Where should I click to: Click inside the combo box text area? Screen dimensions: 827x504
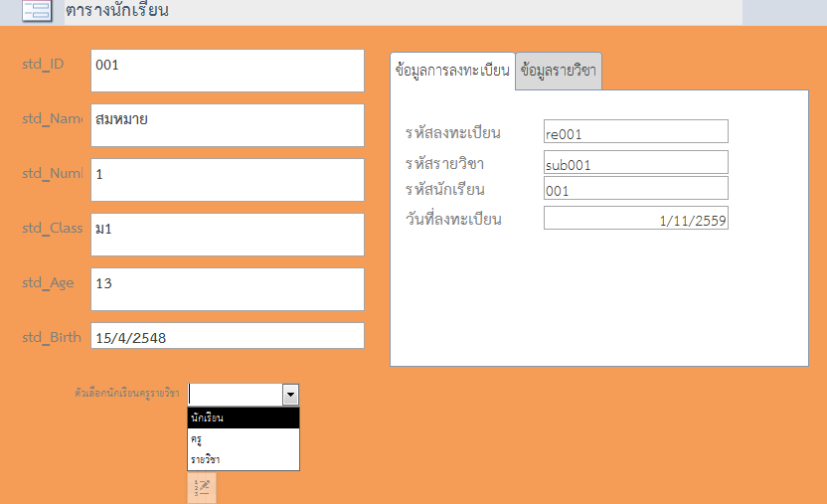coord(235,396)
